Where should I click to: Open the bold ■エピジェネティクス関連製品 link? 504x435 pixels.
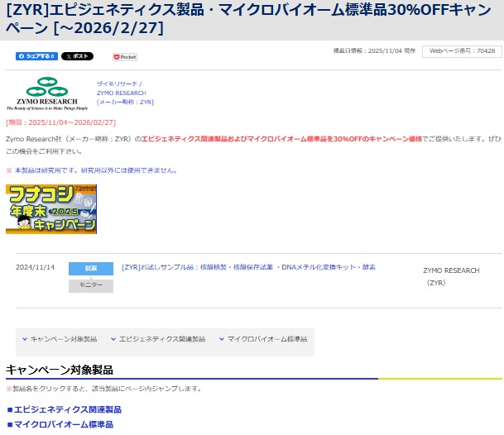click(64, 409)
